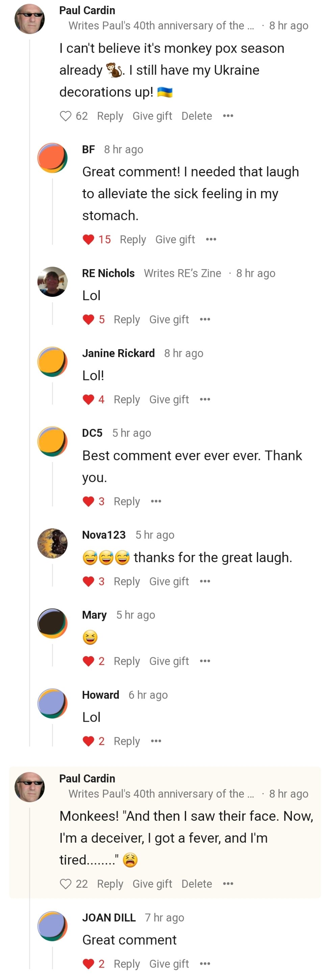Open the ellipsis menu on Howard's comment

click(x=156, y=741)
